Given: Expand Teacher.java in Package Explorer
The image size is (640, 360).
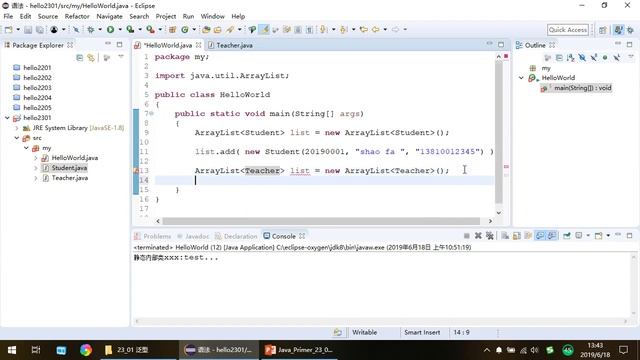Looking at the screenshot, I should click(36, 178).
